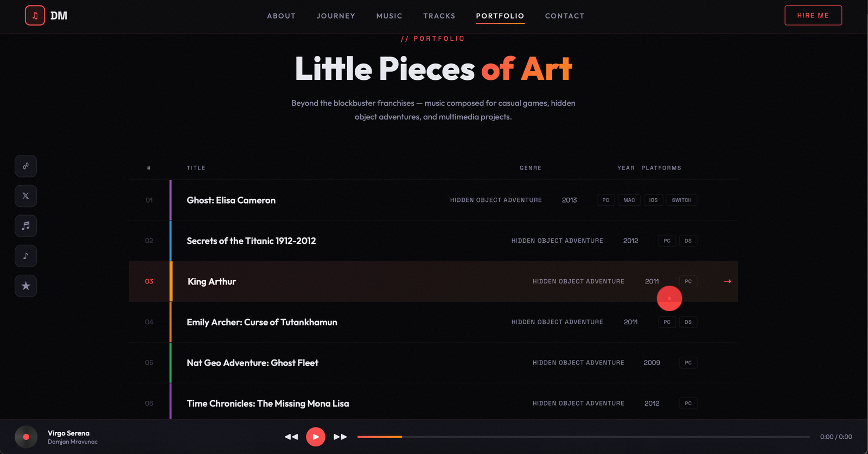Click the arrow on King Arthur row
The image size is (868, 454).
(727, 281)
